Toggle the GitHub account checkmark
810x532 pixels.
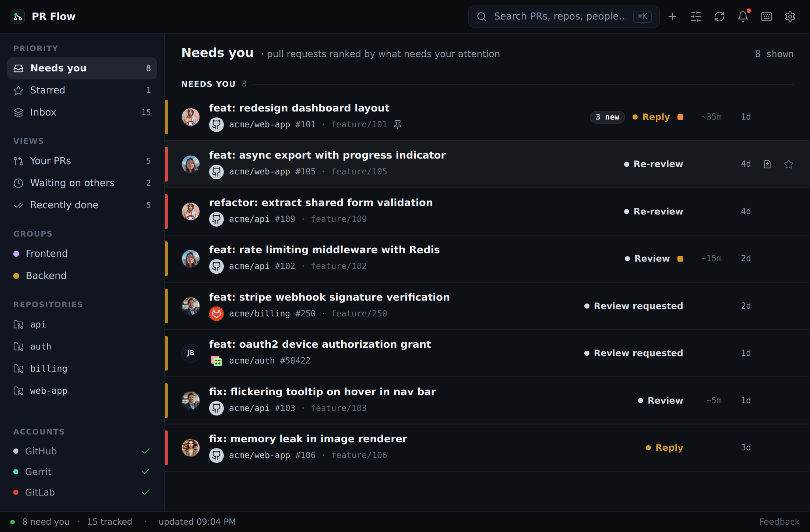pyautogui.click(x=146, y=451)
